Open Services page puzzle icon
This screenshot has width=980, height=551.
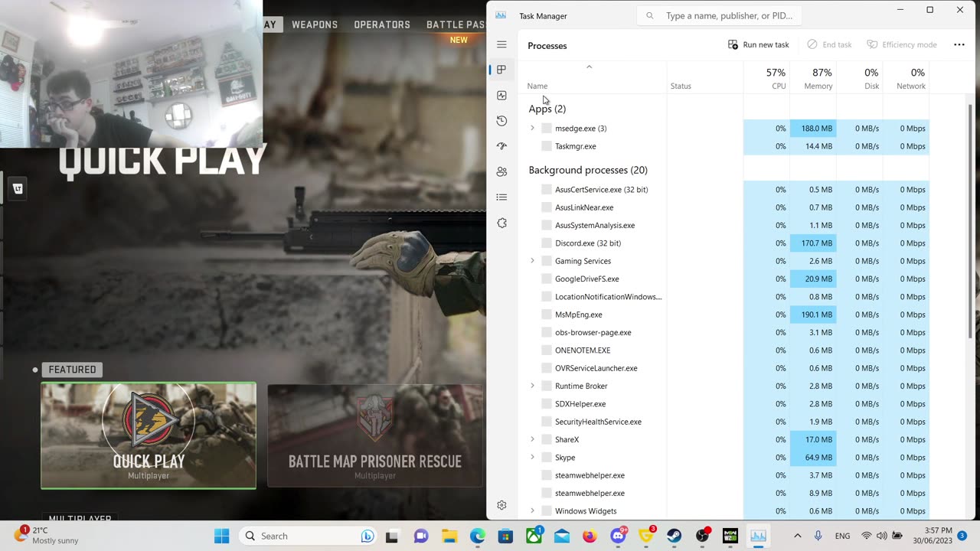(x=501, y=223)
